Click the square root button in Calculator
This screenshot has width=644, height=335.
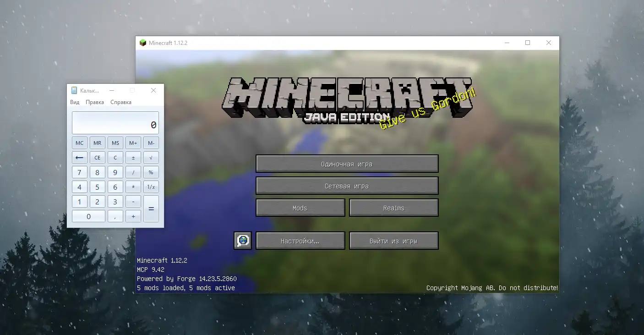151,158
